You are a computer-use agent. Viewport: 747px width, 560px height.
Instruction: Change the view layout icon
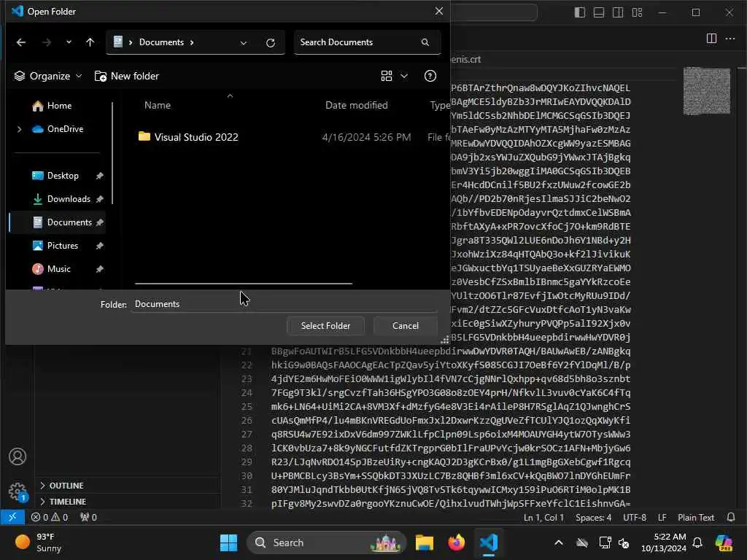coord(387,76)
